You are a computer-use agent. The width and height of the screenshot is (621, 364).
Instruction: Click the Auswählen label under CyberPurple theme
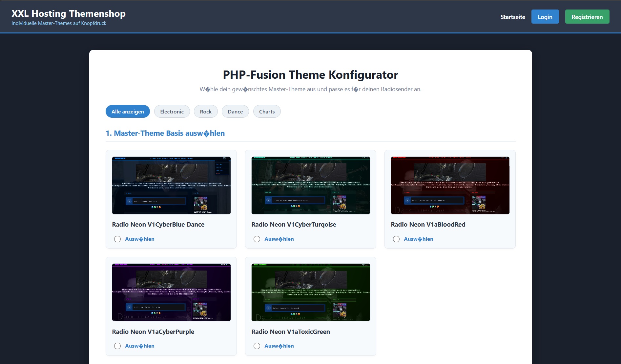pos(140,346)
